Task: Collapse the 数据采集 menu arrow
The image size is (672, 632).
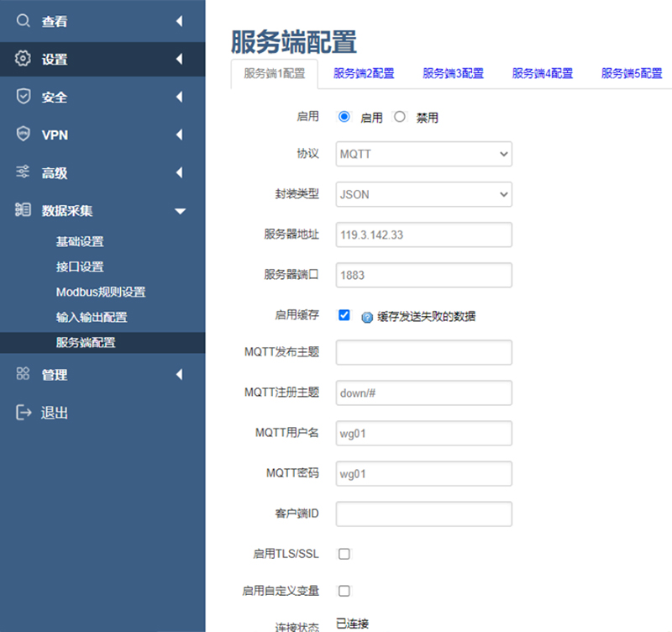Action: pyautogui.click(x=180, y=211)
